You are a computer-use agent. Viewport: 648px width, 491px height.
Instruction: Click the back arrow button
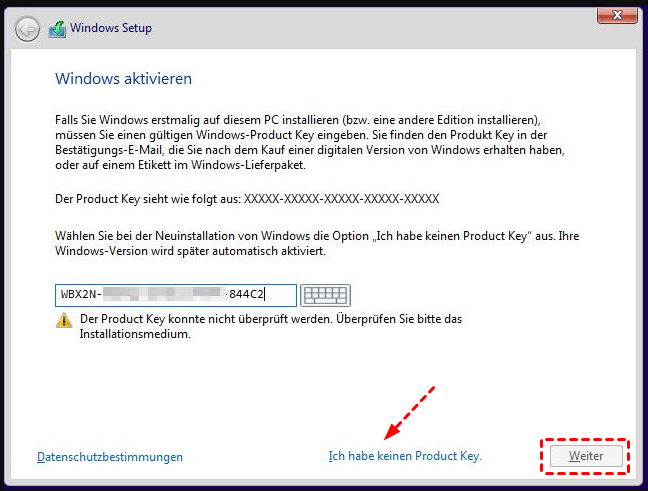click(x=27, y=29)
